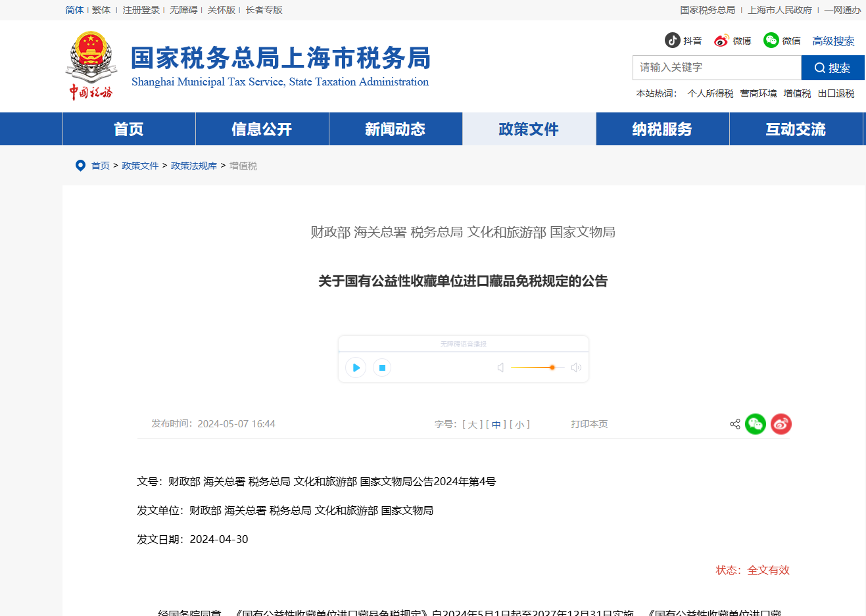Screen dimensions: 866x616
Task: Set font size to small (小)
Action: coord(519,425)
